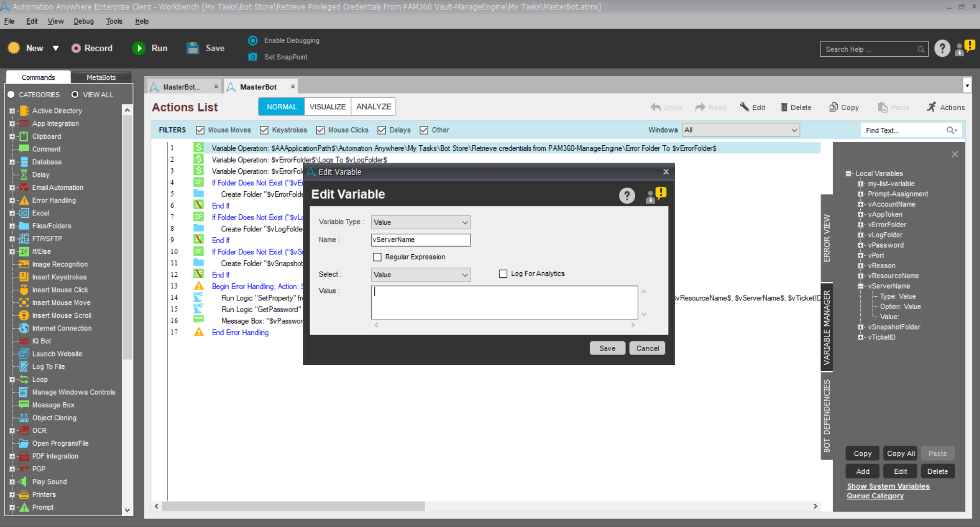Open the Image Recognition command
Viewport: 980px width, 527px height.
[x=24, y=264]
